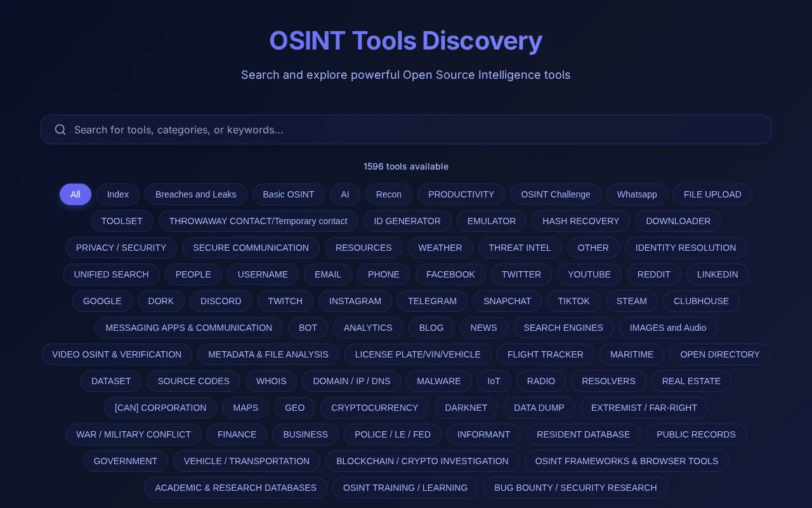Filter by USERNAME tools
This screenshot has width=812, height=508.
[x=263, y=274]
